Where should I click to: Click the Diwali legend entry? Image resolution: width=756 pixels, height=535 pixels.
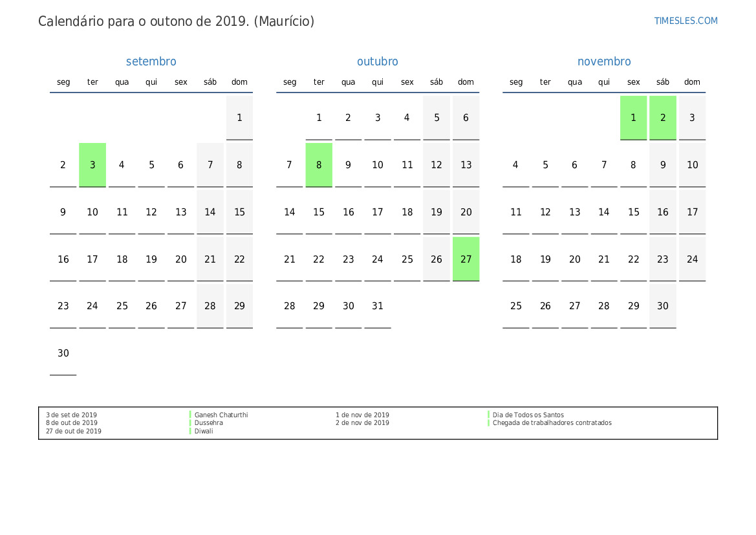204,431
